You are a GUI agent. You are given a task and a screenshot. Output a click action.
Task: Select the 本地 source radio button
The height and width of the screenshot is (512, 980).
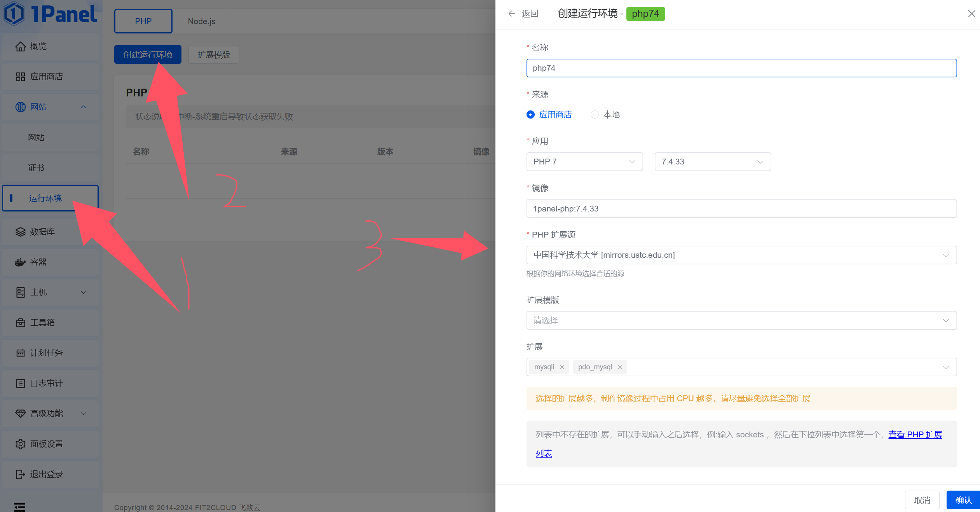(x=595, y=115)
